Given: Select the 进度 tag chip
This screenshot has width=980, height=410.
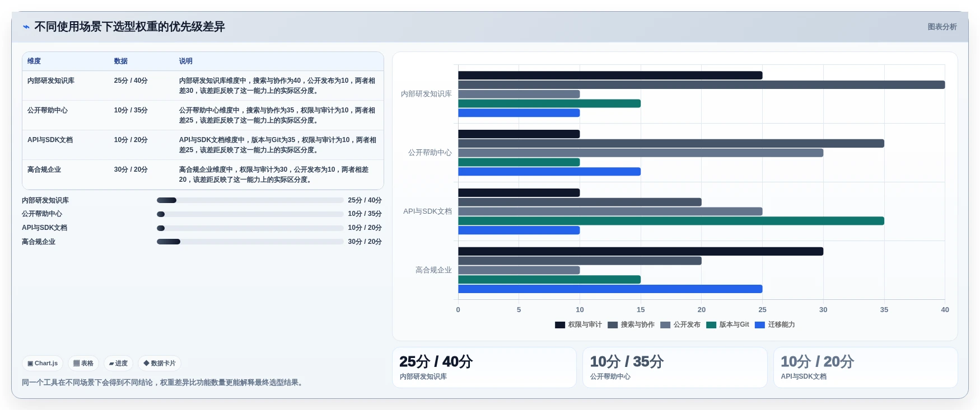Looking at the screenshot, I should click(x=118, y=363).
